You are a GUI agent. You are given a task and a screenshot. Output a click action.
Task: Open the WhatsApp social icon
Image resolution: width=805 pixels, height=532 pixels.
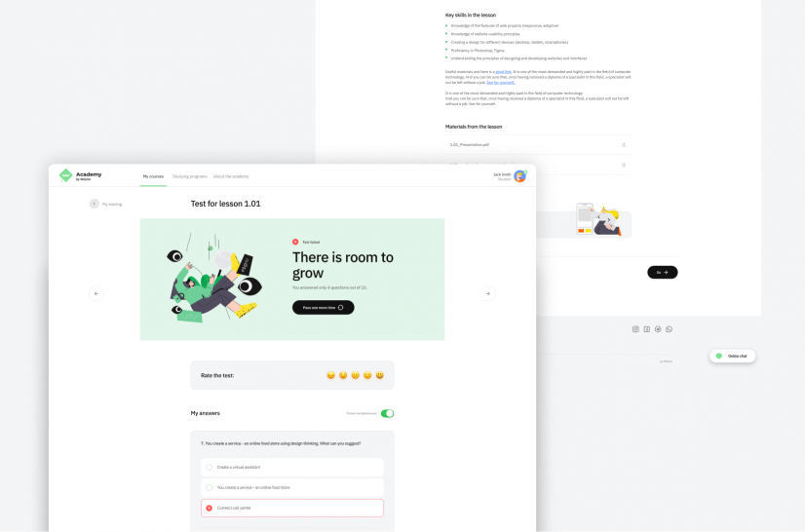669,329
